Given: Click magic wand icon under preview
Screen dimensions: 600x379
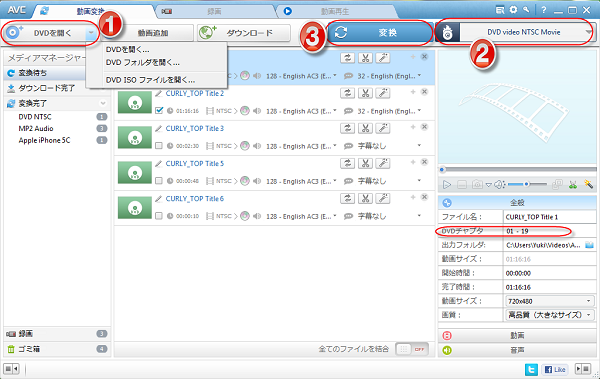Looking at the screenshot, I should pos(588,185).
